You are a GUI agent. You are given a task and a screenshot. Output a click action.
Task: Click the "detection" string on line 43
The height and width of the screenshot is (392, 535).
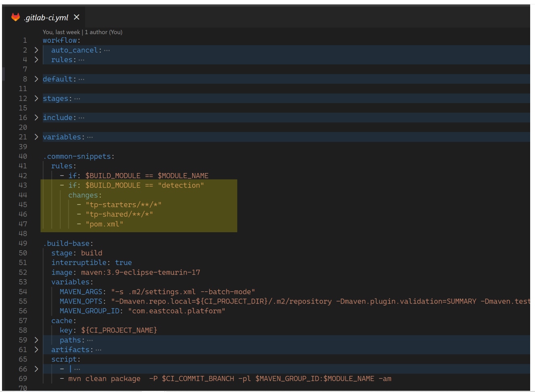pyautogui.click(x=181, y=185)
